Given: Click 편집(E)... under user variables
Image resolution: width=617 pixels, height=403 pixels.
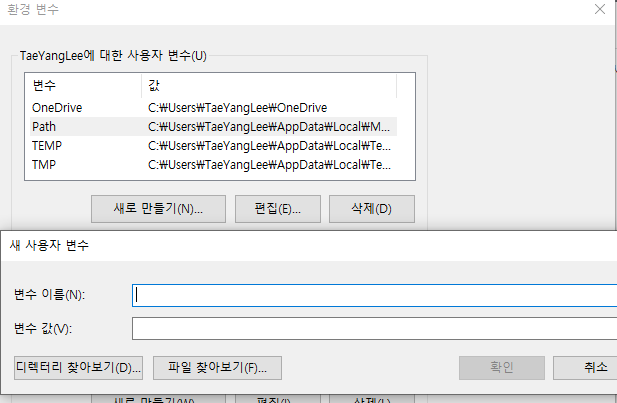Looking at the screenshot, I should pyautogui.click(x=278, y=209).
